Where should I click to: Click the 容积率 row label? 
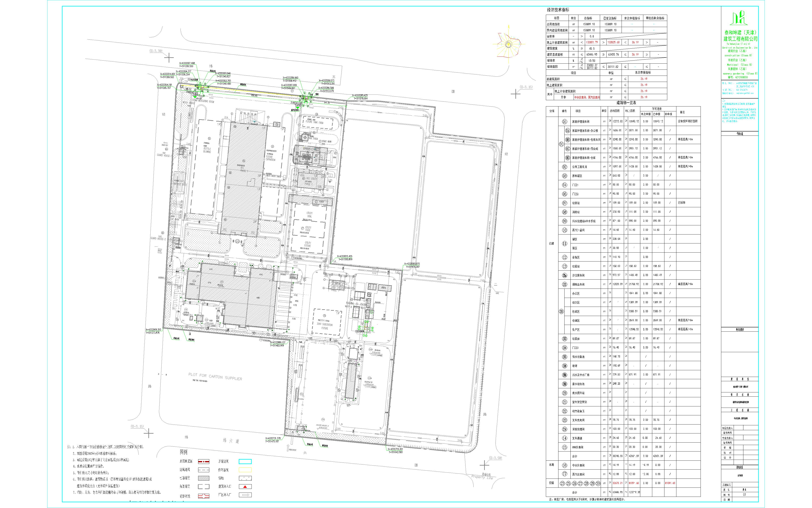551,36
